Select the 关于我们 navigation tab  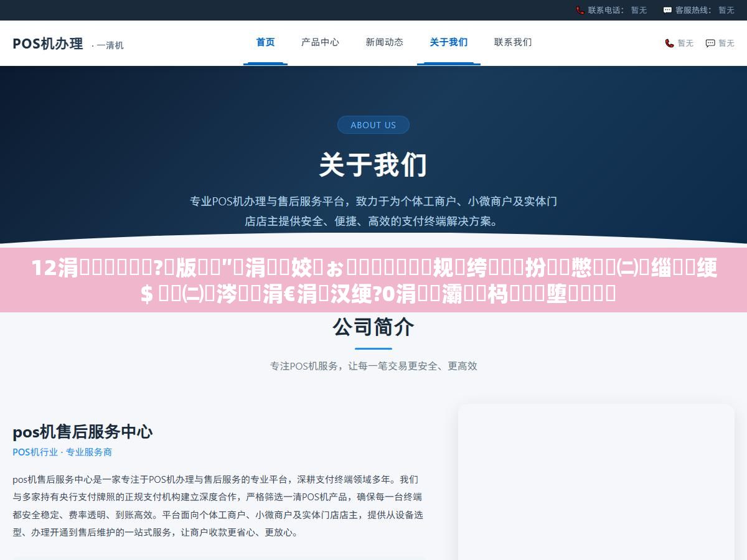448,42
